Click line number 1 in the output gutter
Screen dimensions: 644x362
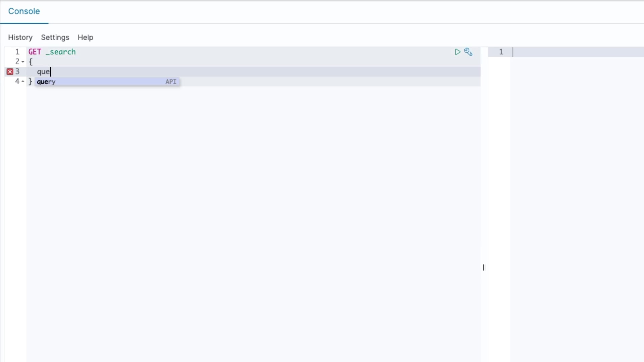(501, 52)
